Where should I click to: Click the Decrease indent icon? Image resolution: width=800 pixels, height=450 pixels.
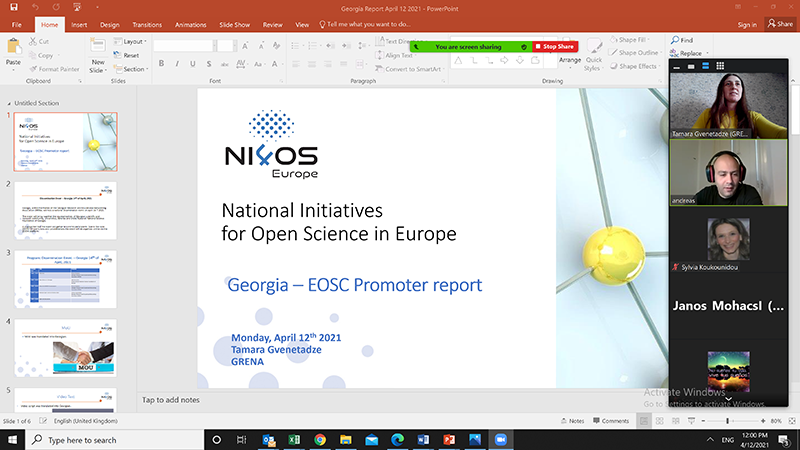[x=331, y=46]
